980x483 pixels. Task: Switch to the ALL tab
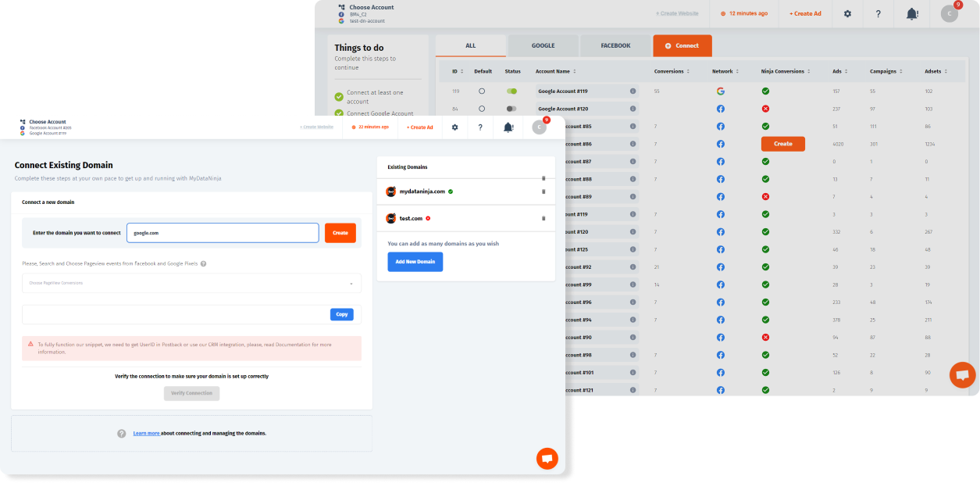(x=471, y=45)
